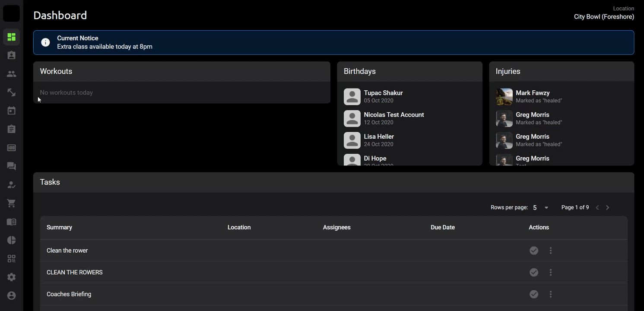The width and height of the screenshot is (644, 311).
Task: Select Tupac Shakur in Birthdays list
Action: tap(383, 93)
